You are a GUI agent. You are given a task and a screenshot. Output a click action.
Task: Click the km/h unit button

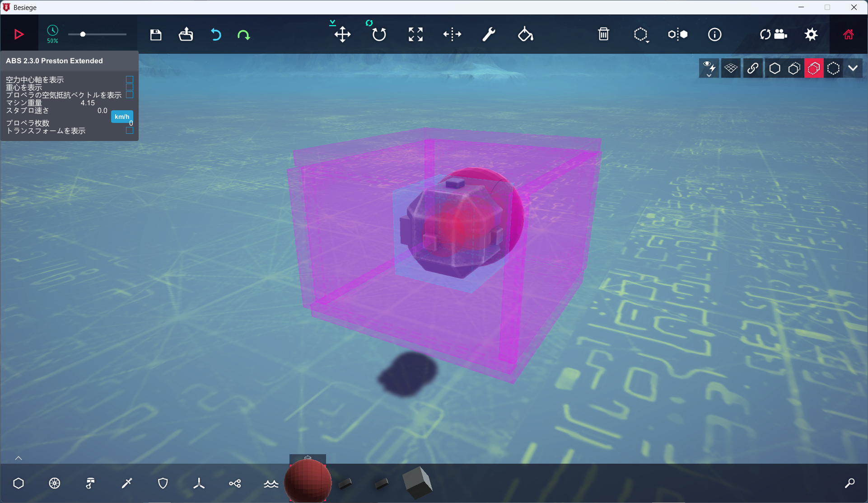point(122,117)
